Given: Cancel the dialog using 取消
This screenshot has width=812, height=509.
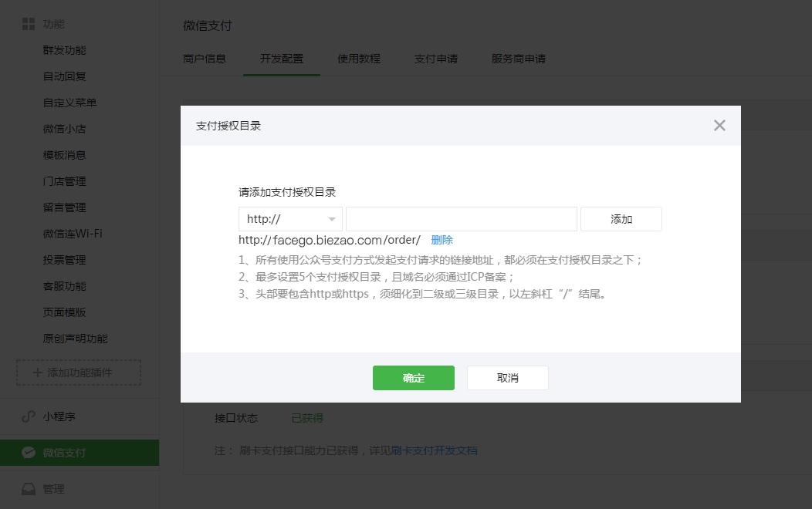Looking at the screenshot, I should point(507,378).
